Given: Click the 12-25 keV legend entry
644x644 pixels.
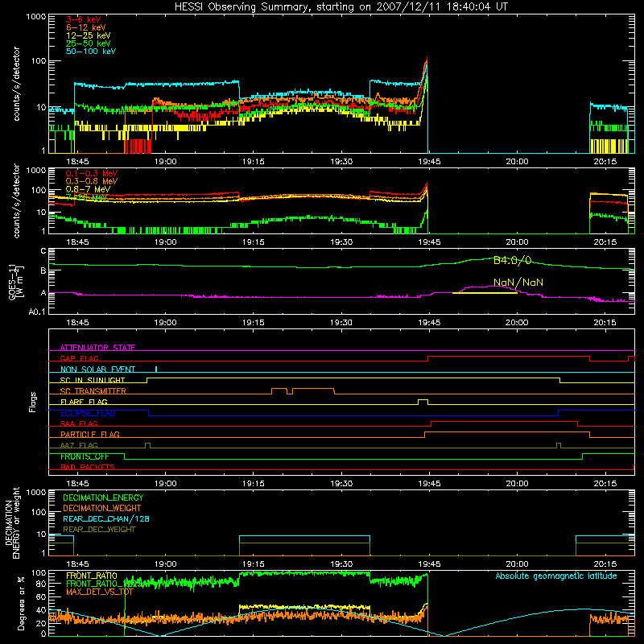Looking at the screenshot, I should click(89, 35).
